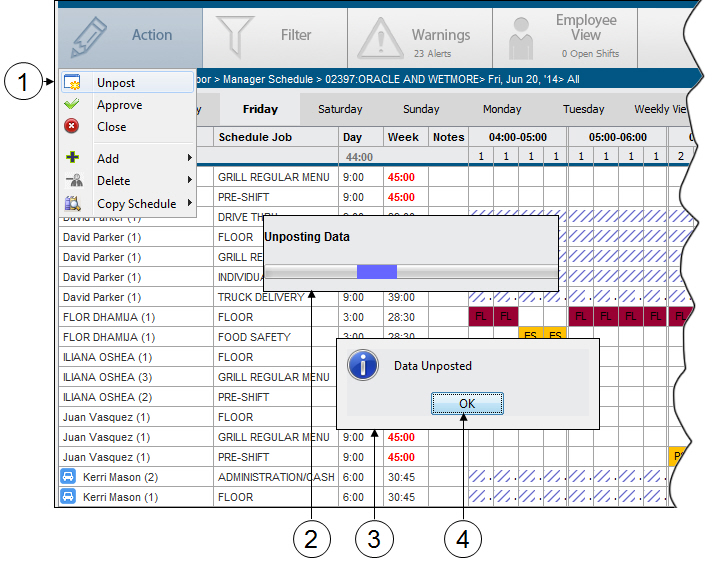Click the Copy Schedule icon
Image resolution: width=714 pixels, height=569 pixels.
pos(72,203)
